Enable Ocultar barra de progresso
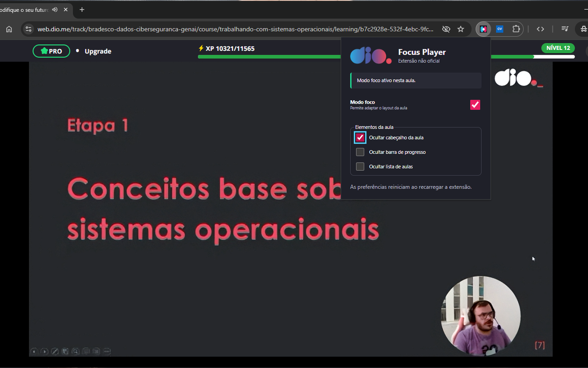This screenshot has height=368, width=588. pyautogui.click(x=360, y=152)
